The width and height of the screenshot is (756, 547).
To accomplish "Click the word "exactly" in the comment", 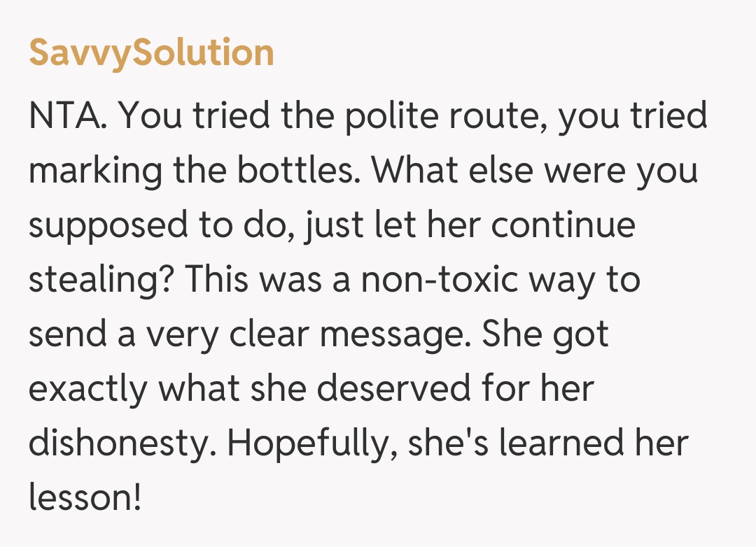I will [x=87, y=389].
